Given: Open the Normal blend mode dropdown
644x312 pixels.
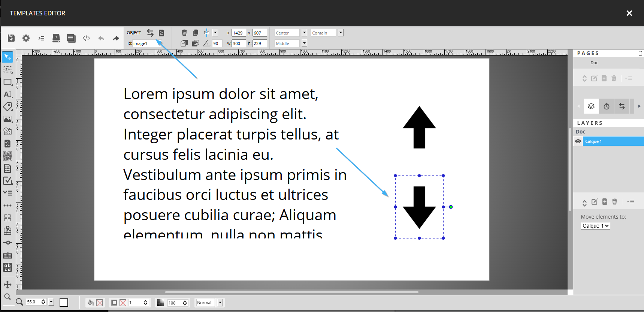Looking at the screenshot, I should 220,303.
